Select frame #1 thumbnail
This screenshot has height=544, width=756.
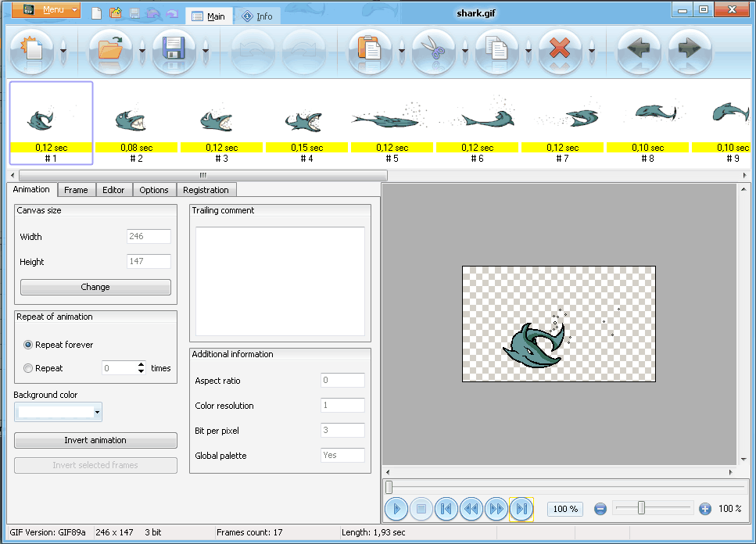tap(51, 123)
